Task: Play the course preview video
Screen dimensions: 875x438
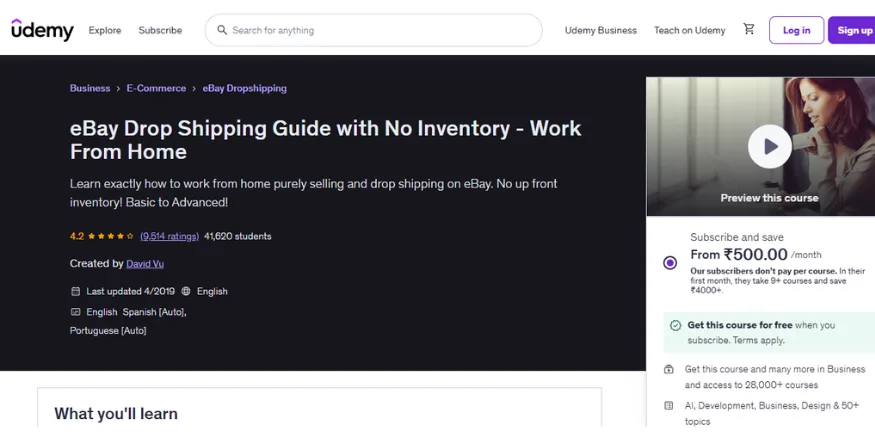Action: 770,146
